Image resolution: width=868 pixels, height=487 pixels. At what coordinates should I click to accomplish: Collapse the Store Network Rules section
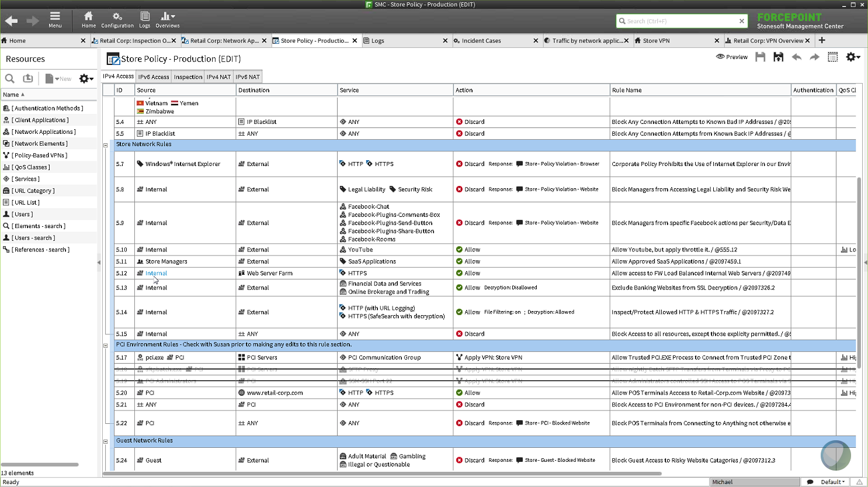(106, 145)
